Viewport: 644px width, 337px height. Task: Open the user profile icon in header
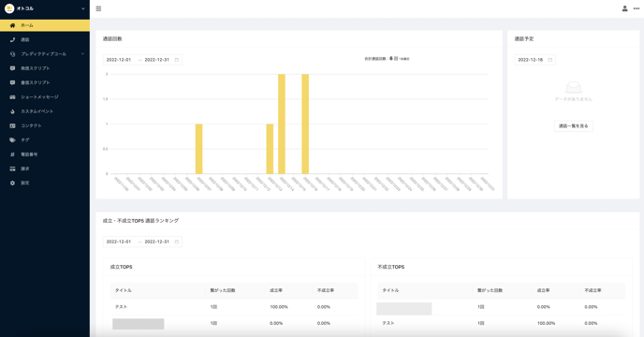[x=624, y=8]
